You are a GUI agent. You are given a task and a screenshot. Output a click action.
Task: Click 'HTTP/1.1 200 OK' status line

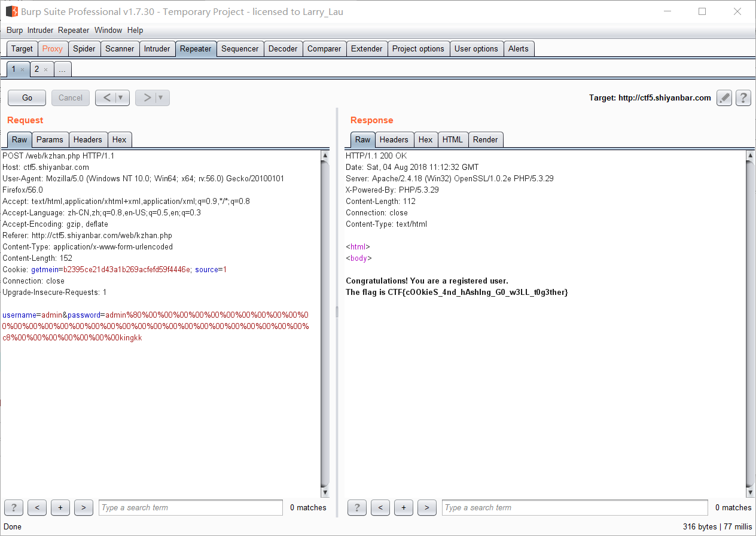376,156
